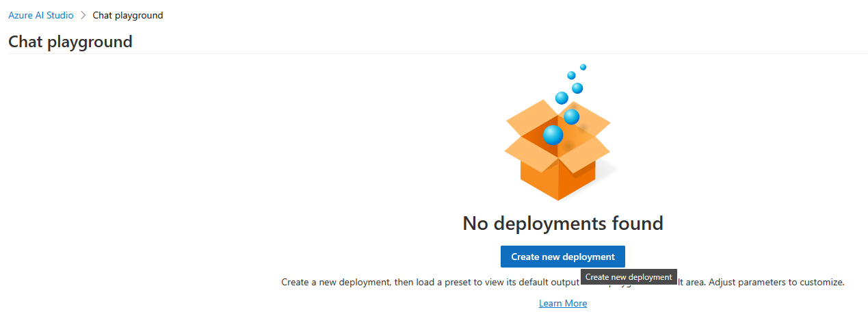Image resolution: width=868 pixels, height=325 pixels.
Task: Click the No deployments found heading
Action: [x=562, y=223]
